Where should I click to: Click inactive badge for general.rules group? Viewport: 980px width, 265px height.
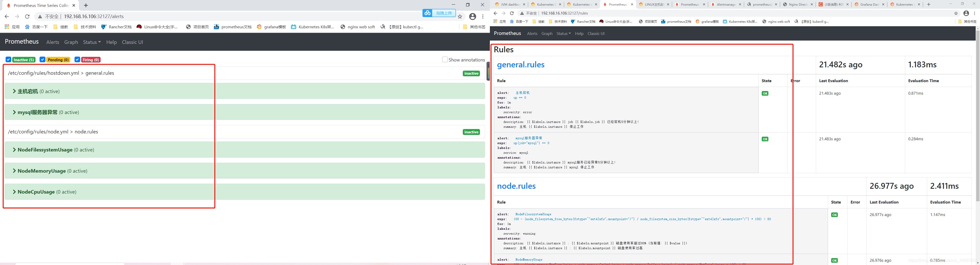point(471,73)
